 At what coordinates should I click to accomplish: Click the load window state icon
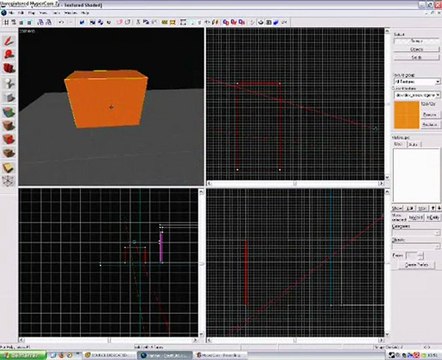coord(41,22)
